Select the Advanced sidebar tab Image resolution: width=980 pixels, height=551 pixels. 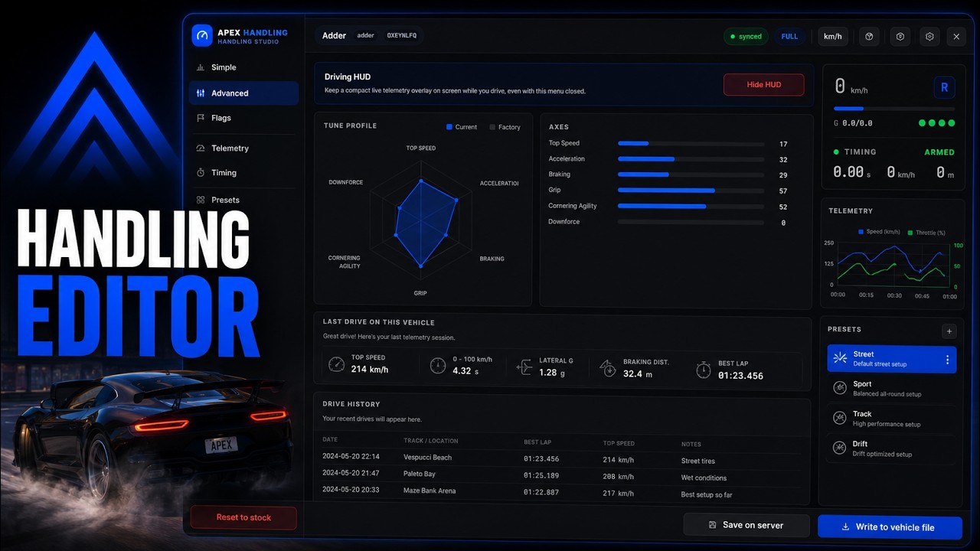click(x=243, y=93)
